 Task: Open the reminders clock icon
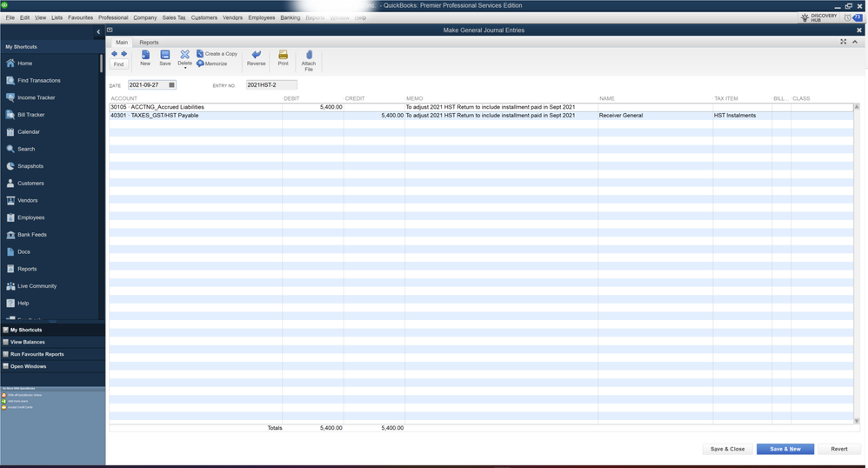[x=847, y=17]
